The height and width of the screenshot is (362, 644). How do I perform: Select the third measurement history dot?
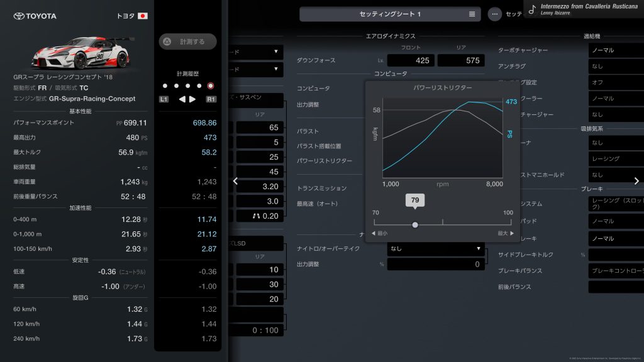pyautogui.click(x=187, y=85)
